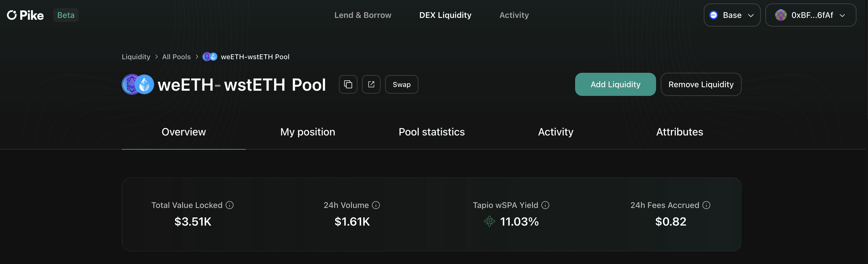868x264 pixels.
Task: Click 24h Fees Accrued info icon
Action: pyautogui.click(x=706, y=205)
